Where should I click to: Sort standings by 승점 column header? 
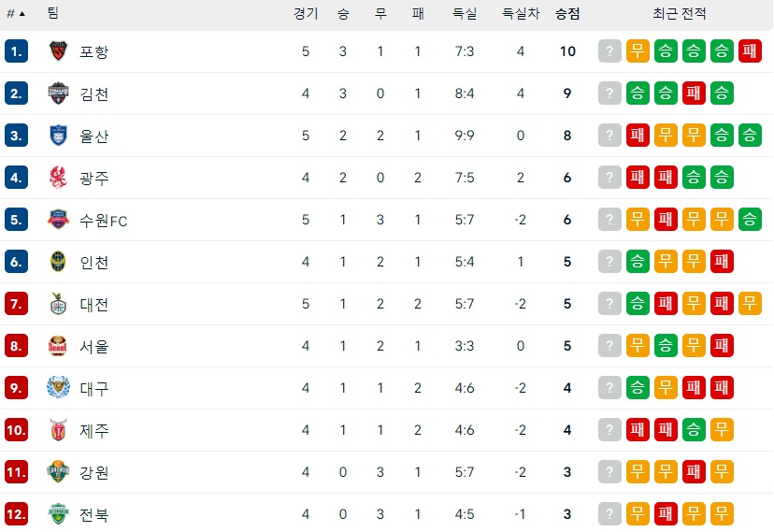coord(566,14)
